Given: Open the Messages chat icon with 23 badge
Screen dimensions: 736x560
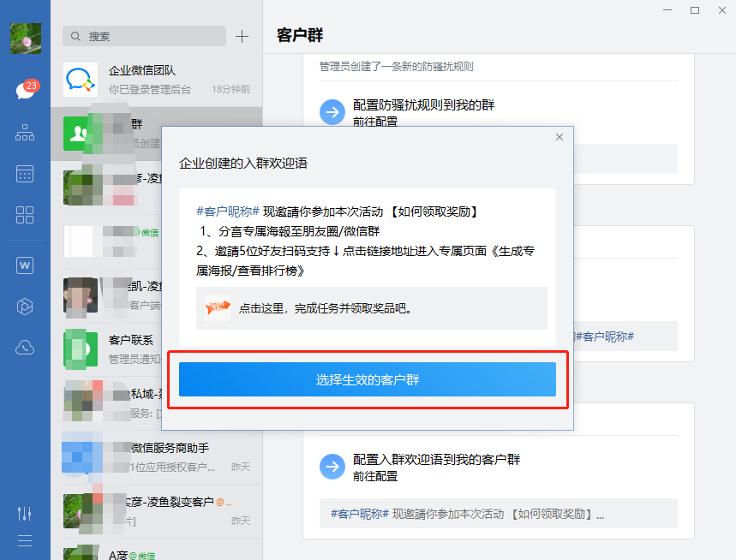Looking at the screenshot, I should [25, 91].
